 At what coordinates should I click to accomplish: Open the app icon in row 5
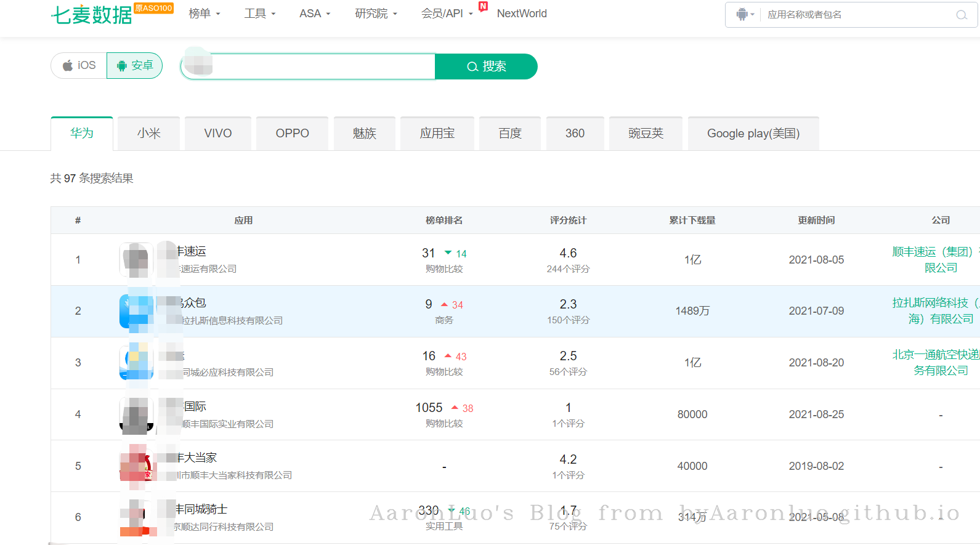pyautogui.click(x=136, y=466)
